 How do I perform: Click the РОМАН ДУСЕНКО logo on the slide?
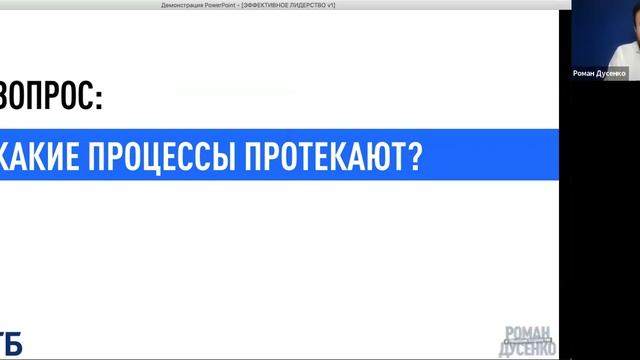click(x=527, y=341)
